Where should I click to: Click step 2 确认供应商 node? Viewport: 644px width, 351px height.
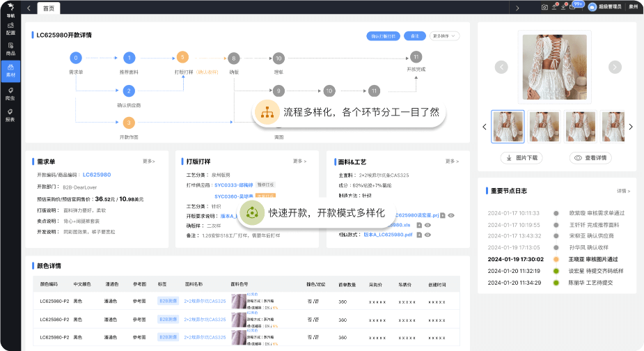(x=128, y=91)
